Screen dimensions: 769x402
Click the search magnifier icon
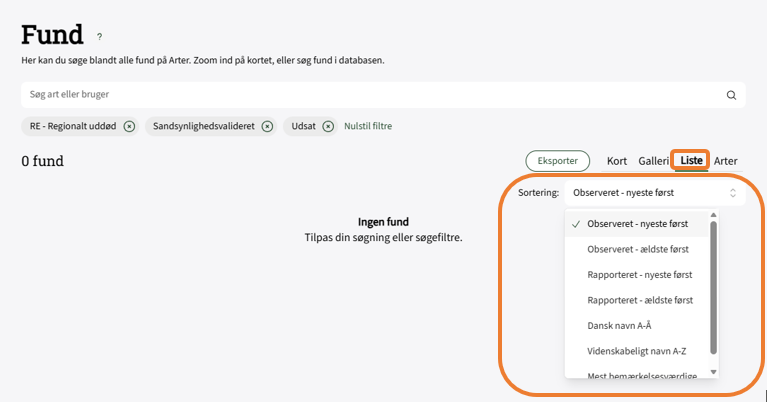click(x=731, y=95)
